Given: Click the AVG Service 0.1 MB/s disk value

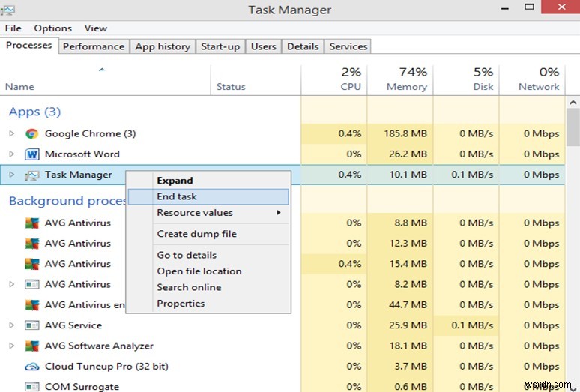Looking at the screenshot, I should pos(472,325).
